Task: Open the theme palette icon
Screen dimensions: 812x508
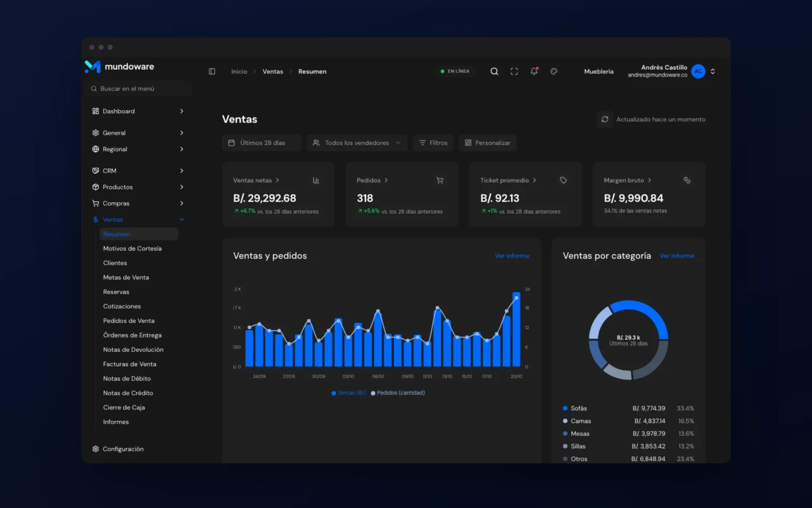Action: (554, 71)
